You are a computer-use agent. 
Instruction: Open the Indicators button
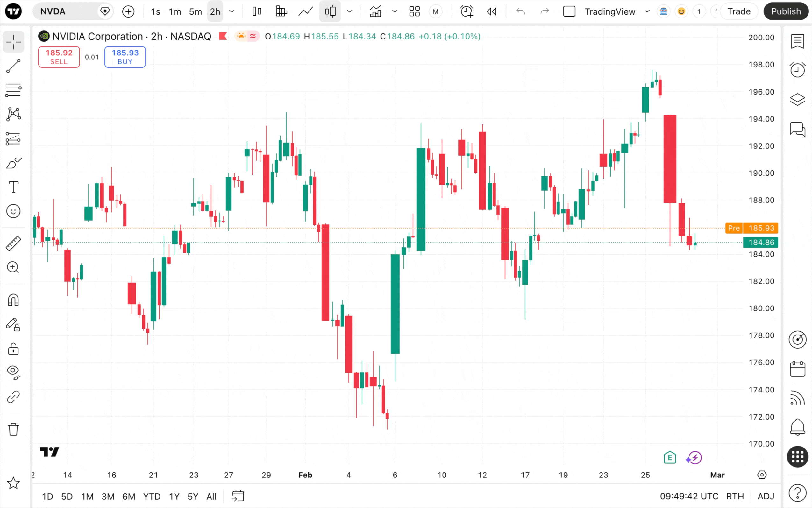pyautogui.click(x=375, y=12)
